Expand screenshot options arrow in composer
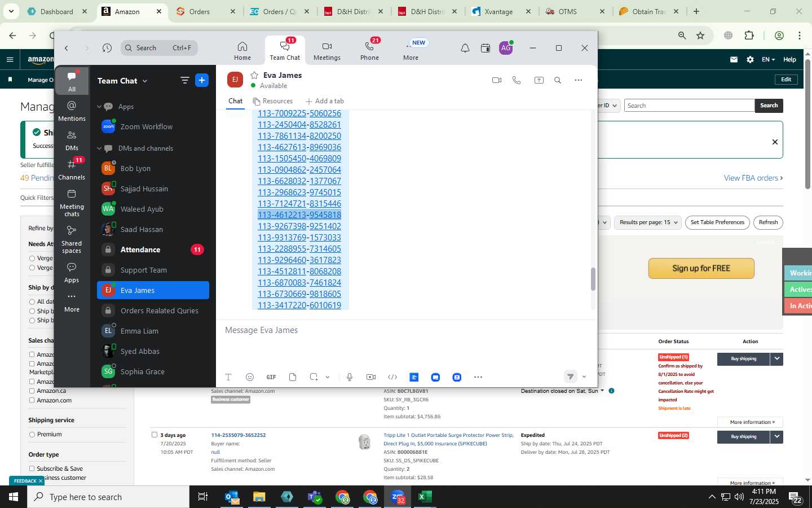This screenshot has height=508, width=812. tap(328, 377)
